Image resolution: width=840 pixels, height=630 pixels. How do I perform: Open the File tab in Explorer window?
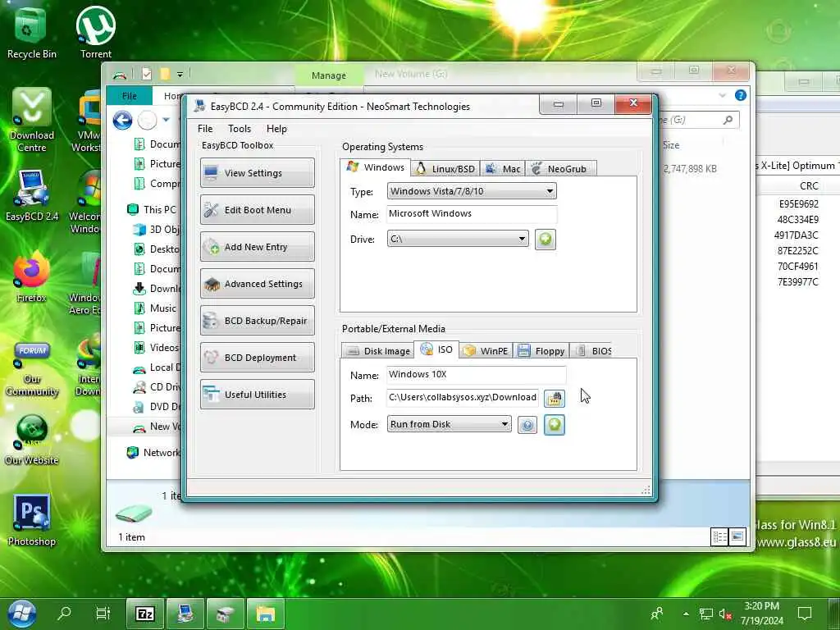click(x=129, y=96)
